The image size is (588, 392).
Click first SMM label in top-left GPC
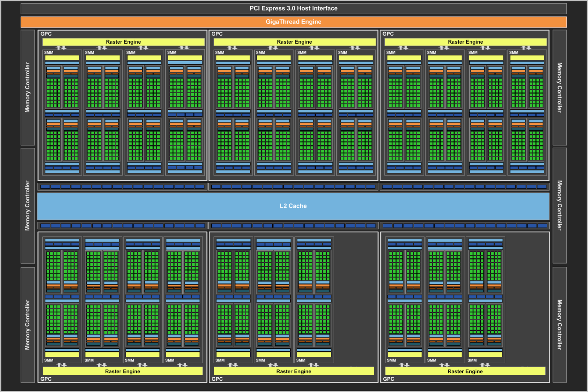click(49, 52)
